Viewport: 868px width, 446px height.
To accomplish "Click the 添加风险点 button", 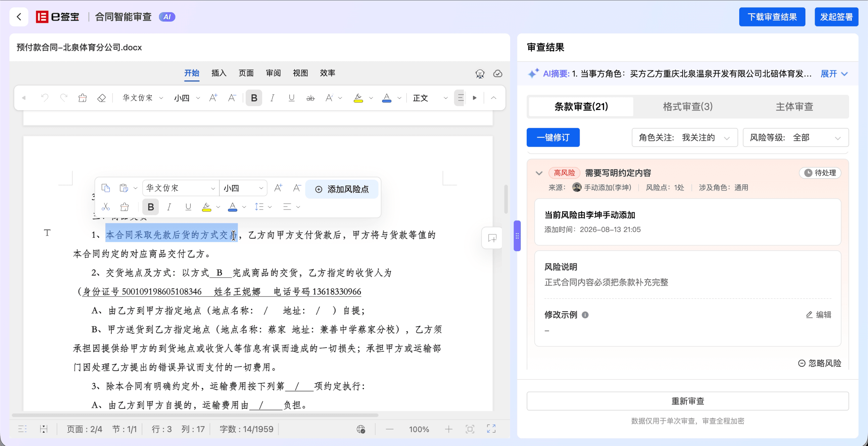I will point(342,189).
